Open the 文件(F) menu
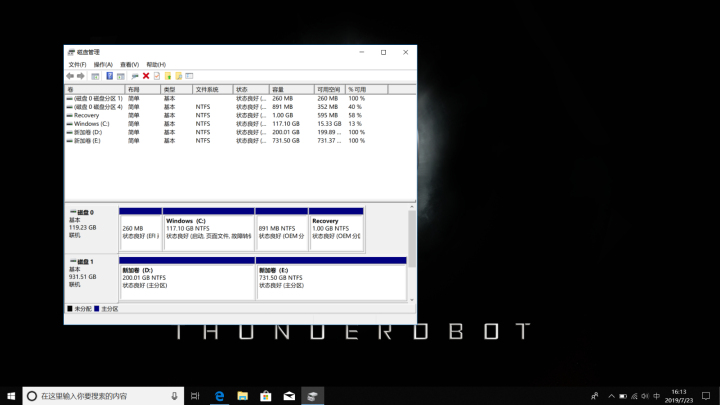 pyautogui.click(x=77, y=65)
